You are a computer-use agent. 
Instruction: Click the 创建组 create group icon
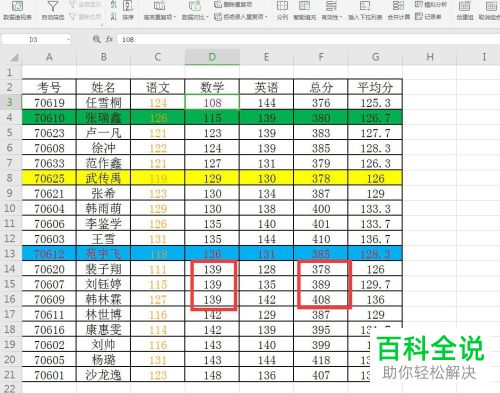pyautogui.click(x=464, y=6)
